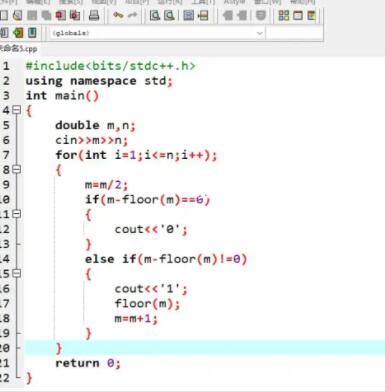
Task: Click the line 'return 0;'
Action: [x=88, y=363]
